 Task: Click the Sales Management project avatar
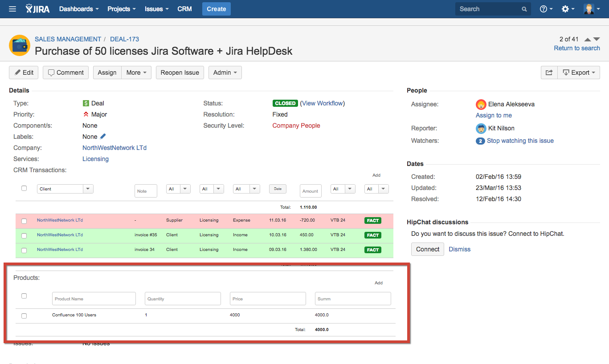click(19, 45)
